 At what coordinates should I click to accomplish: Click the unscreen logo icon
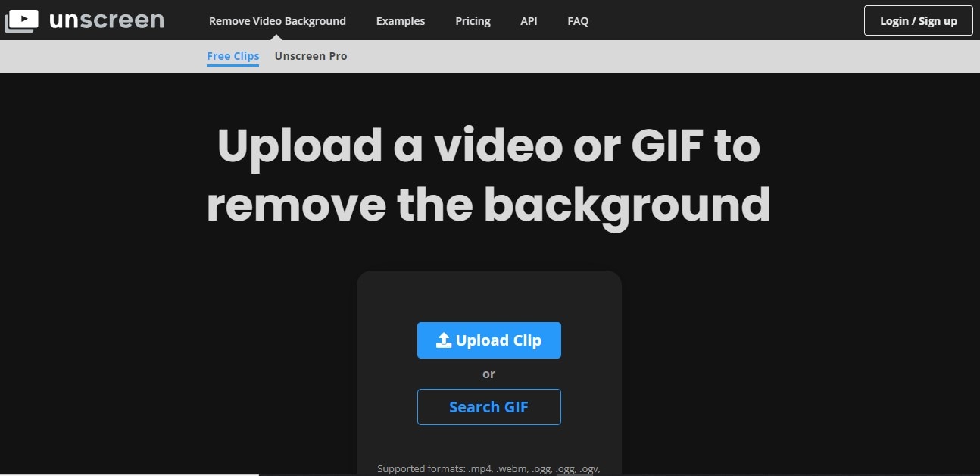coord(21,20)
